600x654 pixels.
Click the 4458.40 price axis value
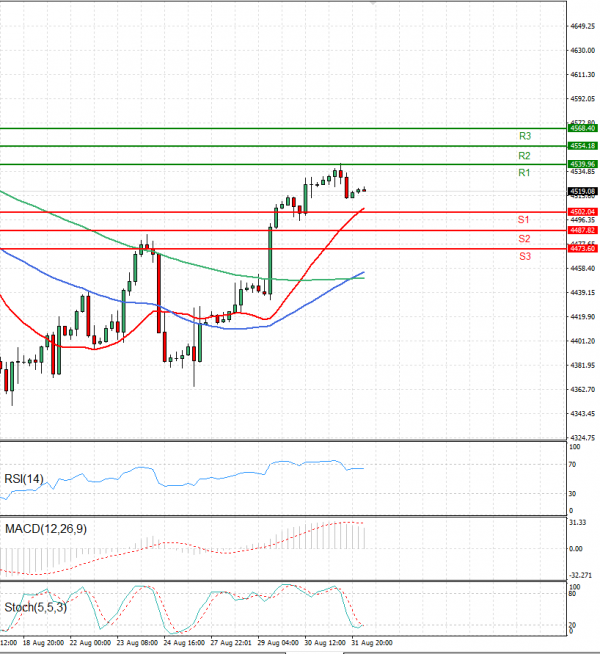click(x=582, y=269)
